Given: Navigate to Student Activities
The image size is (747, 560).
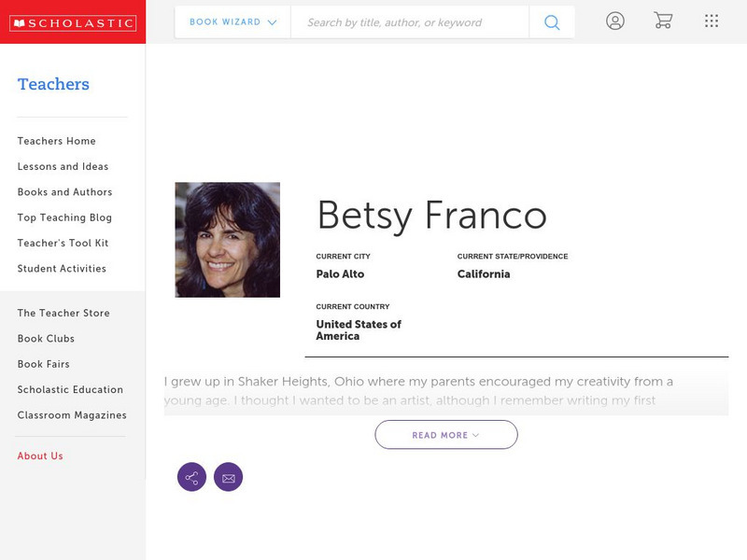Looking at the screenshot, I should (62, 269).
